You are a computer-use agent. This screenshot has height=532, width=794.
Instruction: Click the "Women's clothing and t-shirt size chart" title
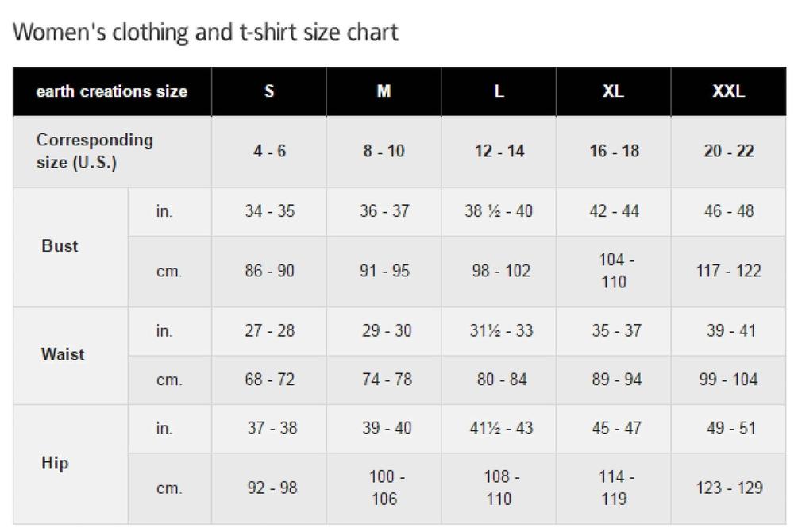206,33
